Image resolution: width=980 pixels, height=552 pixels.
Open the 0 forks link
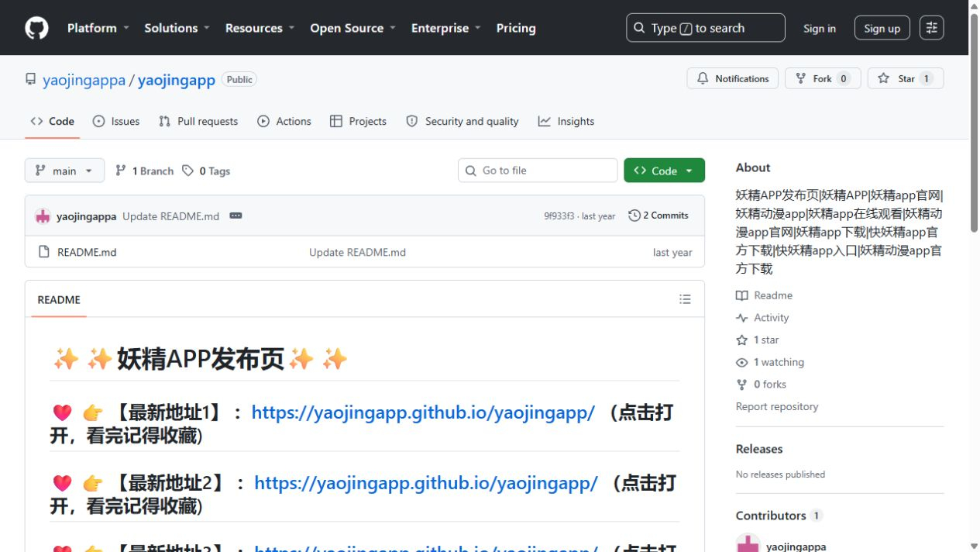[762, 385]
